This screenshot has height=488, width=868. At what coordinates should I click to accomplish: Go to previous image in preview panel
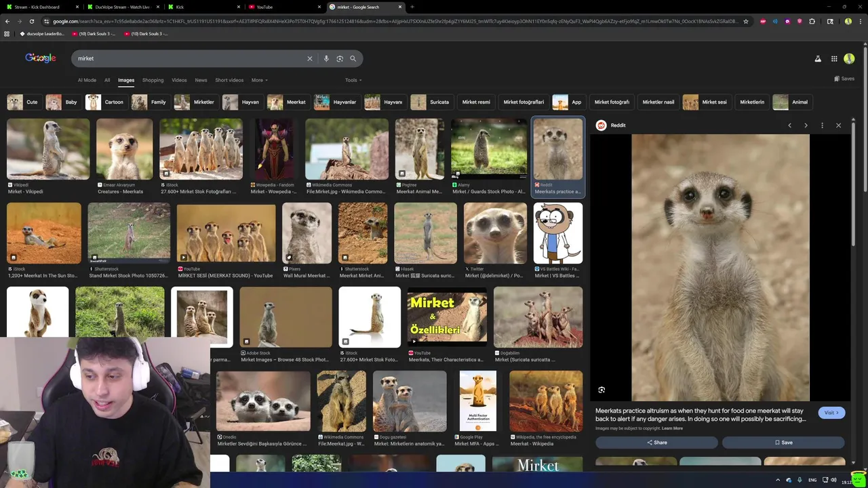(789, 125)
